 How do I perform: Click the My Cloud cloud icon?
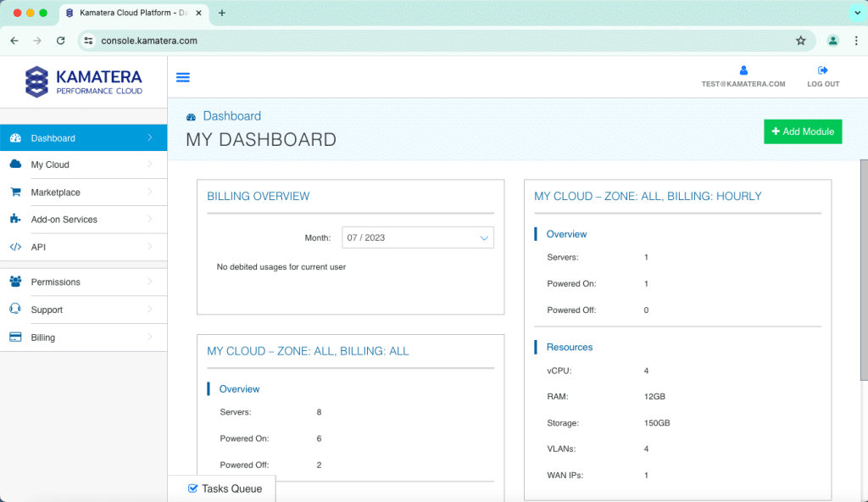pyautogui.click(x=15, y=164)
